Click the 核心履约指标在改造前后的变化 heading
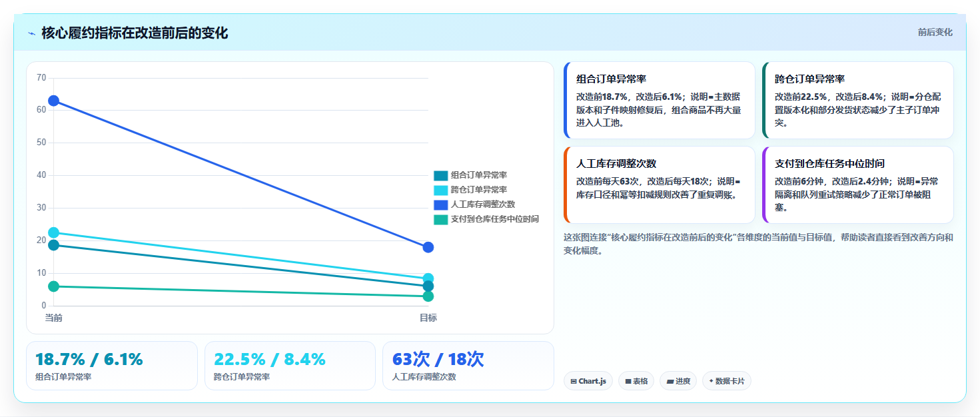 (x=135, y=33)
